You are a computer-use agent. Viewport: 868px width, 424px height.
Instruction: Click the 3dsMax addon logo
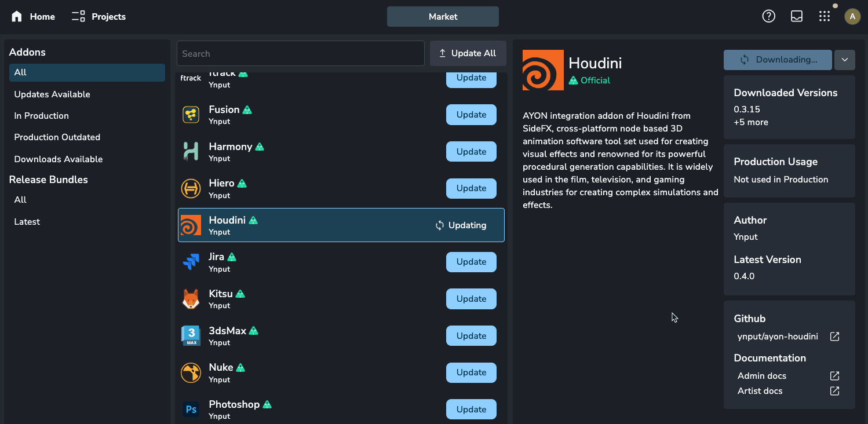(191, 336)
